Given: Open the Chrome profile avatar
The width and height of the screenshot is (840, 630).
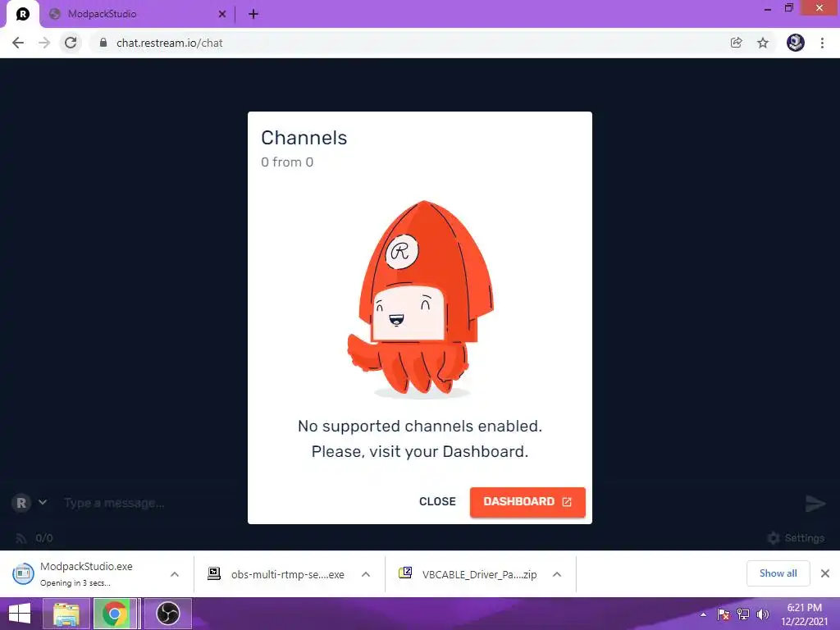Looking at the screenshot, I should click(x=796, y=43).
